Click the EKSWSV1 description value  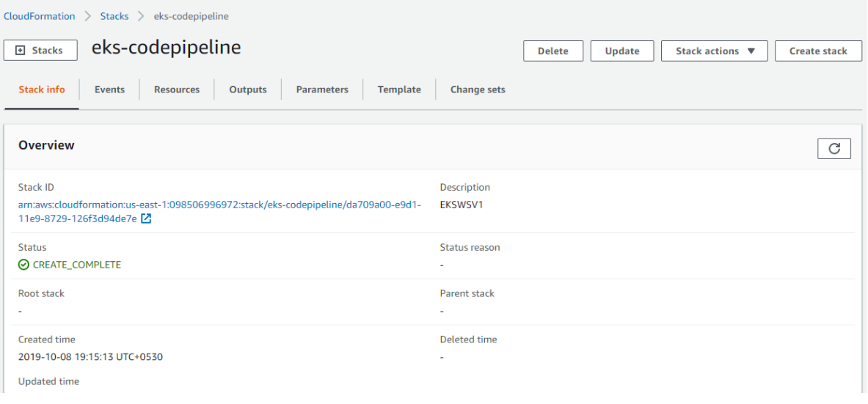coord(462,205)
